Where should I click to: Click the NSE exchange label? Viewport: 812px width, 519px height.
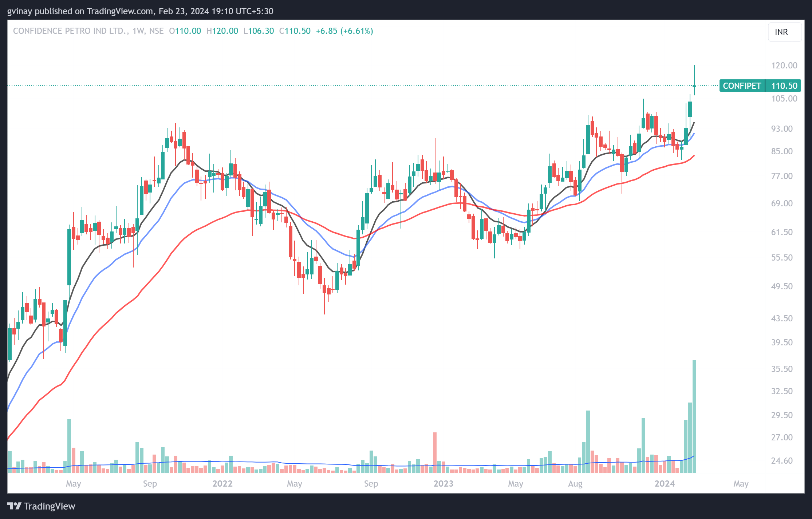[156, 31]
